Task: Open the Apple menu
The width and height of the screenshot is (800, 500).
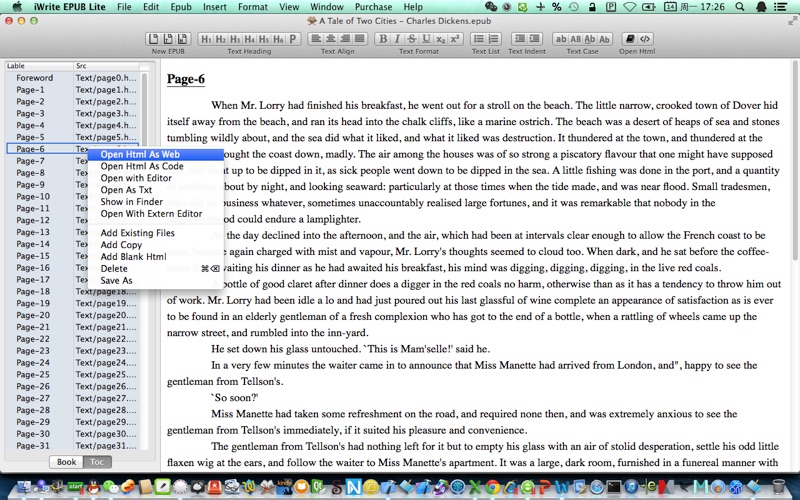Action: coord(17,7)
